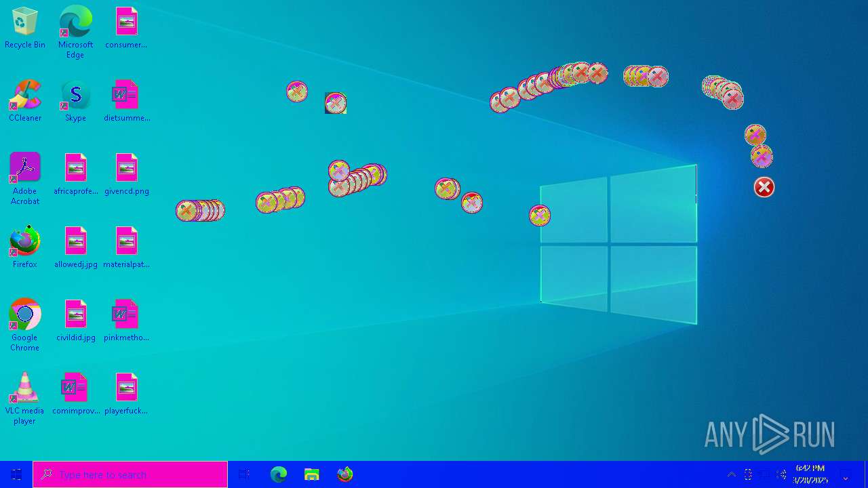Switch to Firefox on the taskbar
This screenshot has height=488, width=868.
[345, 474]
